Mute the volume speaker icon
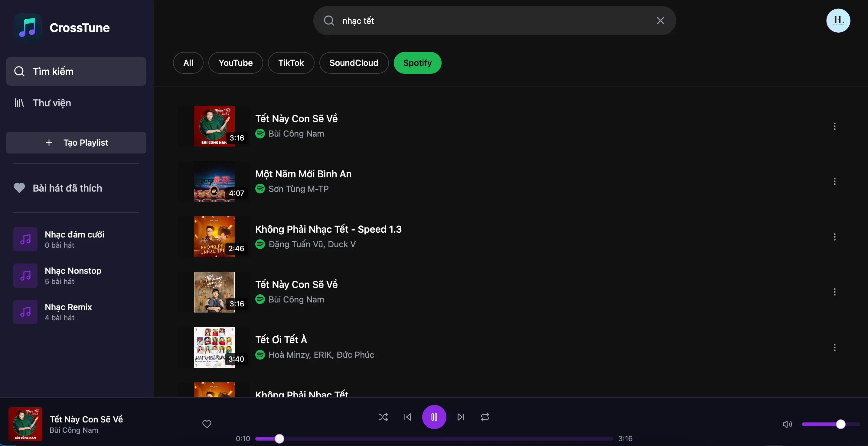The height and width of the screenshot is (446, 868). [787, 424]
